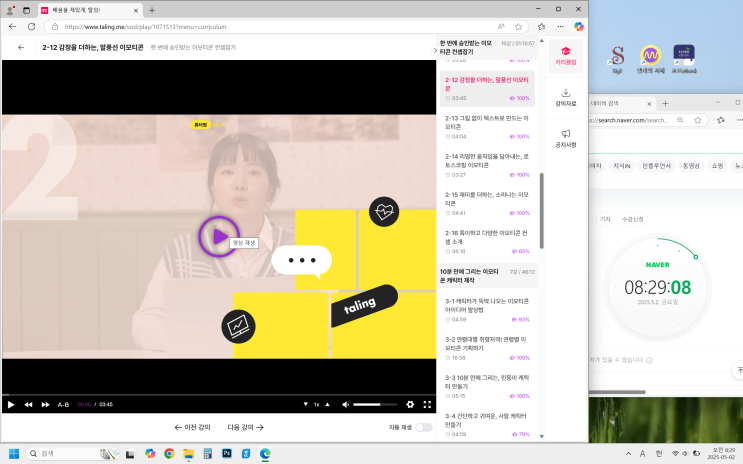Open a new tab in the Naver window
743x464 pixels.
click(665, 103)
